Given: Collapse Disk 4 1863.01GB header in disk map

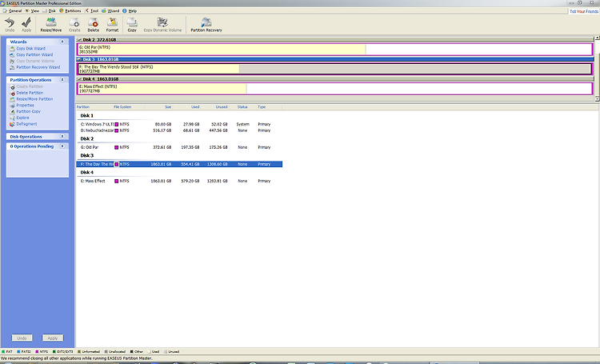Looking at the screenshot, I should coord(79,79).
